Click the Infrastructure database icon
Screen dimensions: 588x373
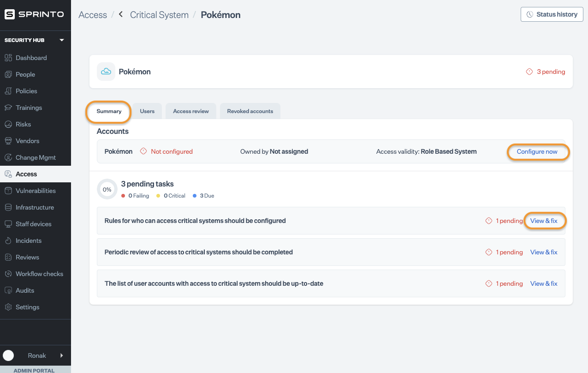[x=8, y=207]
